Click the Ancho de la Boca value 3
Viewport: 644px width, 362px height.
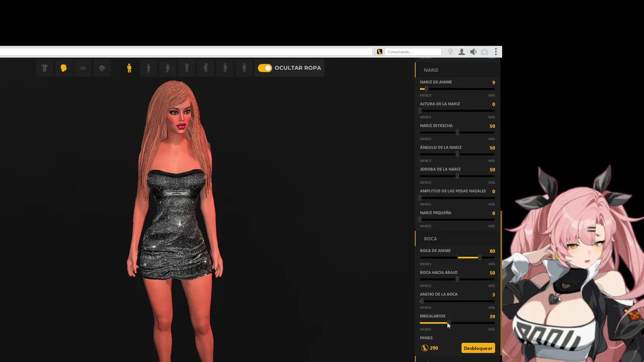(x=494, y=295)
